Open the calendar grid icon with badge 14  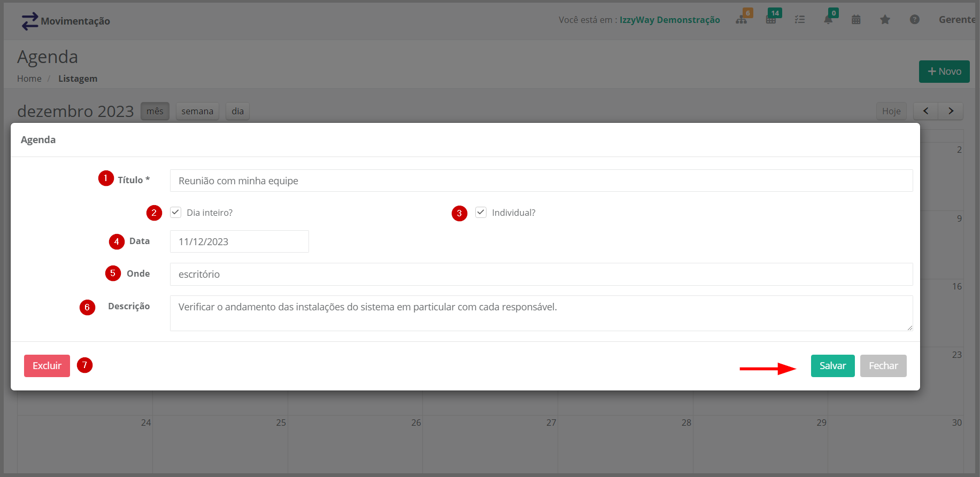771,20
